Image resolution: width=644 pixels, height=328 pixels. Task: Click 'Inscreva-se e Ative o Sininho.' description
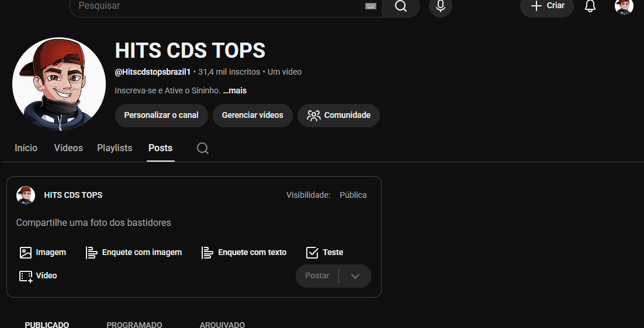[x=168, y=90]
